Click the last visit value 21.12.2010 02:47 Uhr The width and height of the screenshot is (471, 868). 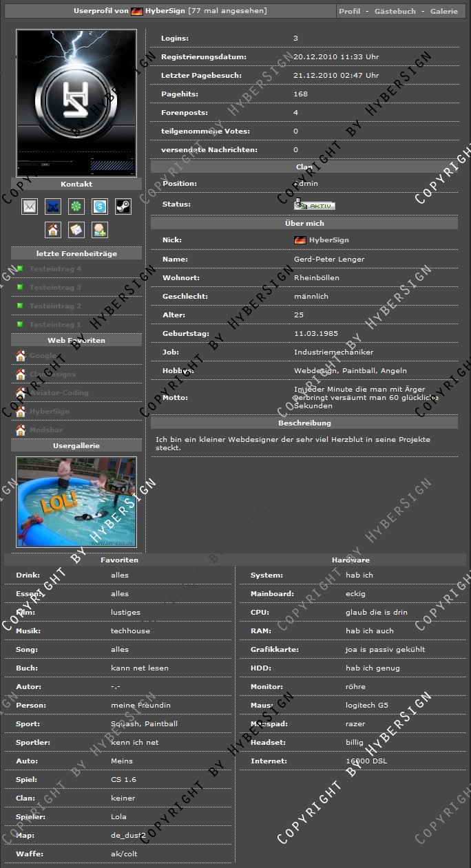tap(336, 76)
